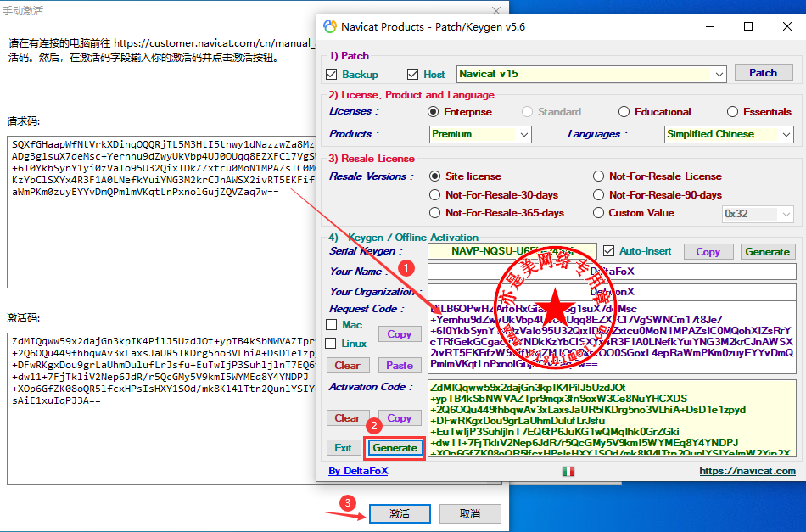Image resolution: width=806 pixels, height=532 pixels.
Task: Close the 手动激活 dialog
Action: point(496,10)
